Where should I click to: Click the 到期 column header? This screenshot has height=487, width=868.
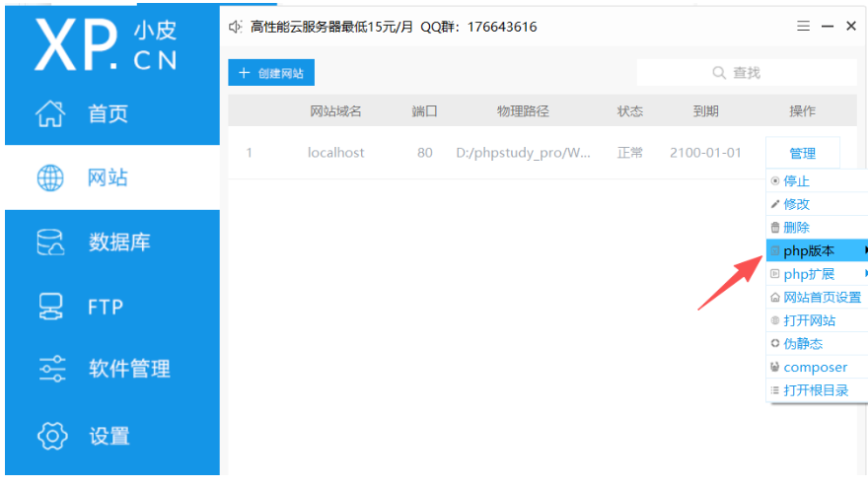pos(705,111)
